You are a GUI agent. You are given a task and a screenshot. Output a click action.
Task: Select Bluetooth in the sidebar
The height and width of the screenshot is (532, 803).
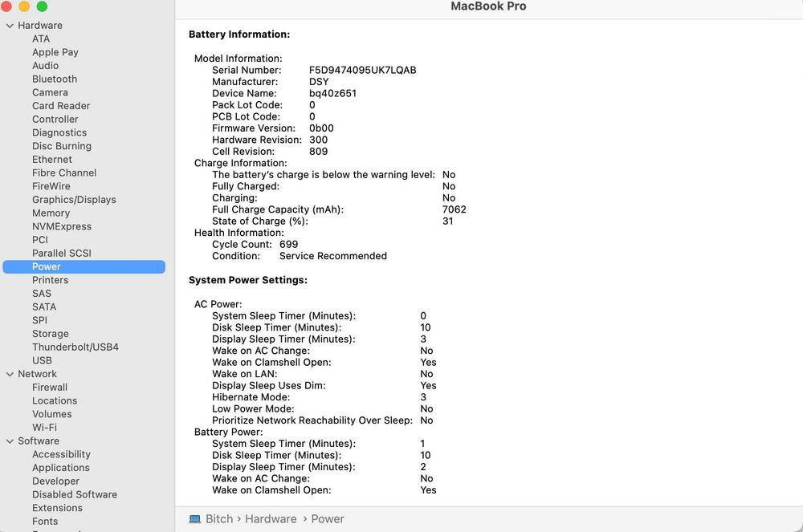(55, 79)
